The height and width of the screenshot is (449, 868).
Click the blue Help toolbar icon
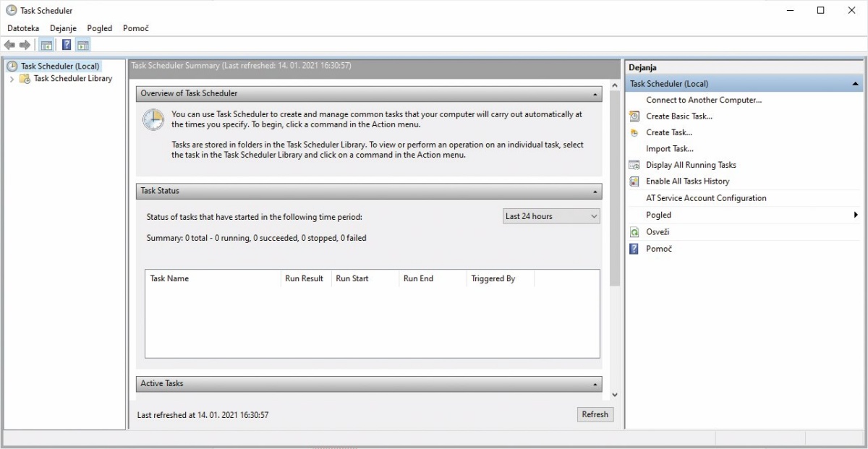tap(67, 45)
